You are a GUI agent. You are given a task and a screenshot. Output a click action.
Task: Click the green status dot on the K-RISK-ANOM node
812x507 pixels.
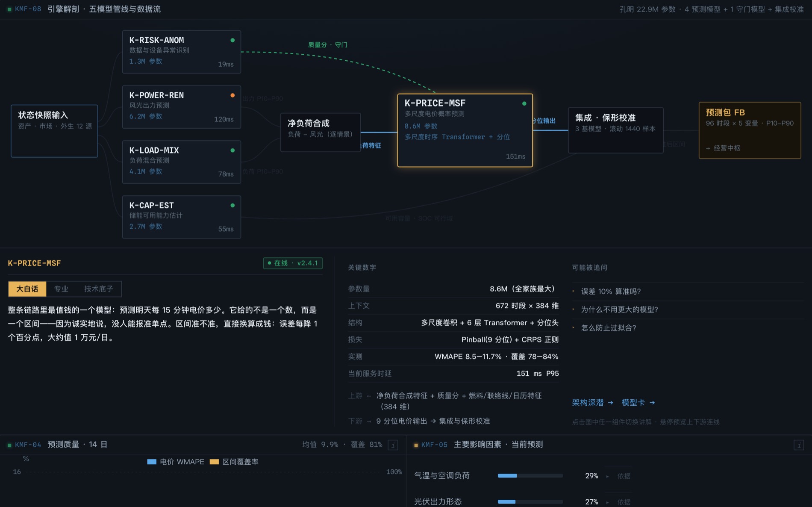coord(232,40)
